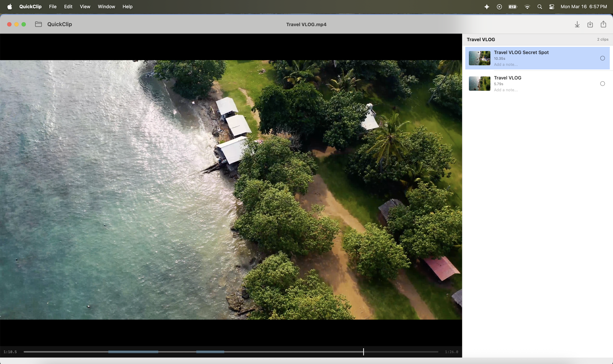
Task: Open Control Center from menu bar
Action: click(552, 7)
